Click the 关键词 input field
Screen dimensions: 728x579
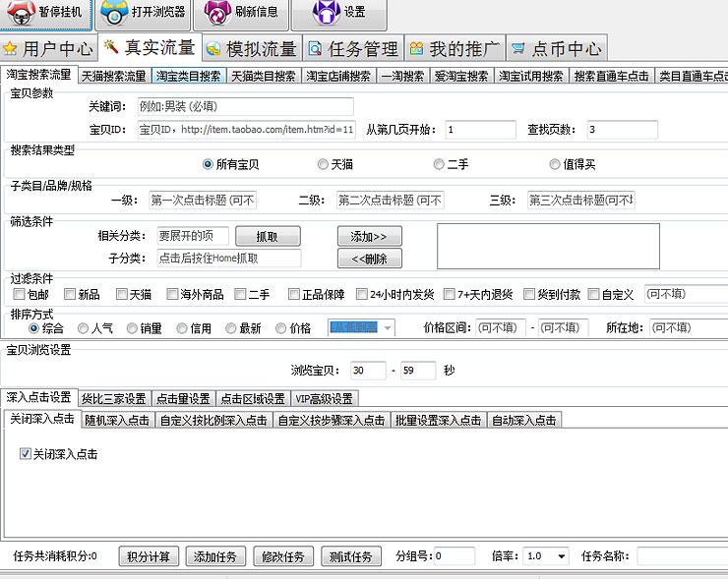tap(245, 107)
